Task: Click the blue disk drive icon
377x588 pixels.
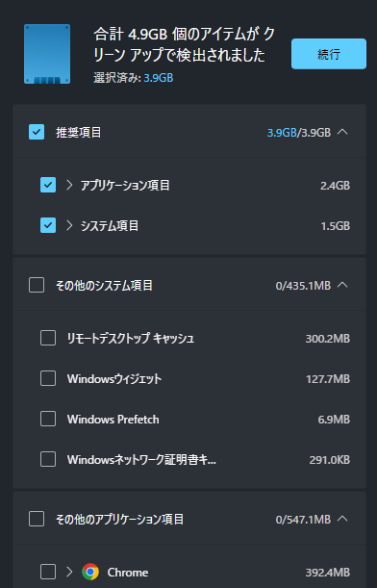Action: coord(47,54)
